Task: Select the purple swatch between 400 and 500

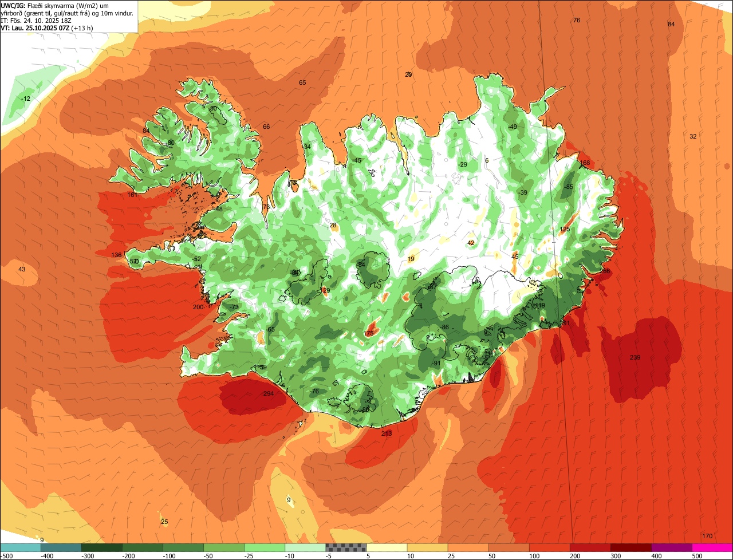Action: tap(672, 547)
